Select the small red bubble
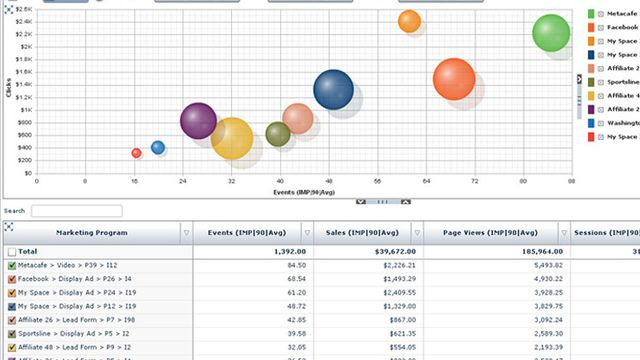Screen dimensions: 640x360 pos(136,153)
